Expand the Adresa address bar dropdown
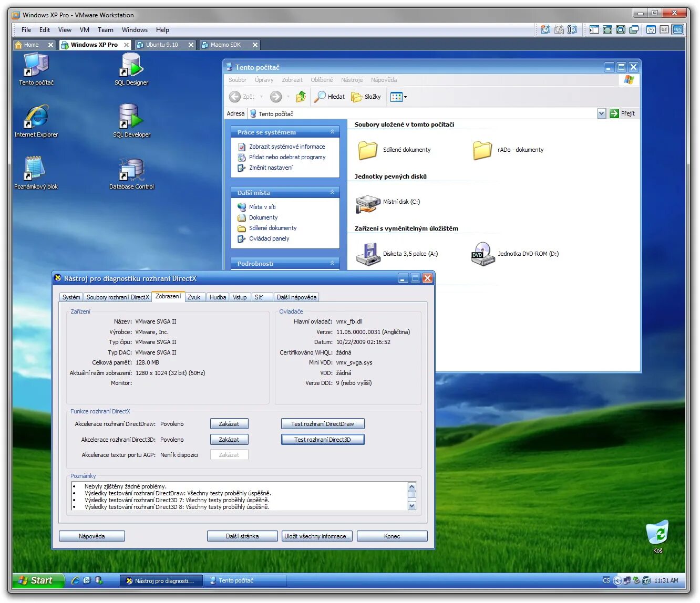700x603 pixels. (x=601, y=113)
